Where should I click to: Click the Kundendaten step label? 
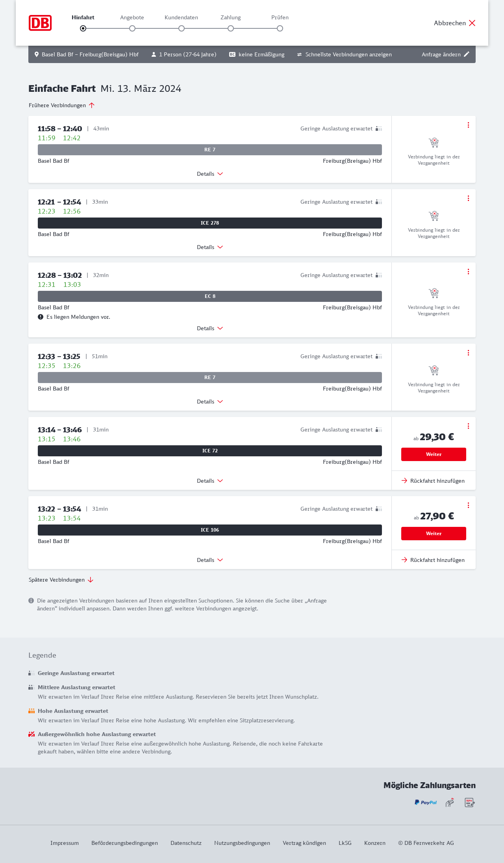pos(181,17)
